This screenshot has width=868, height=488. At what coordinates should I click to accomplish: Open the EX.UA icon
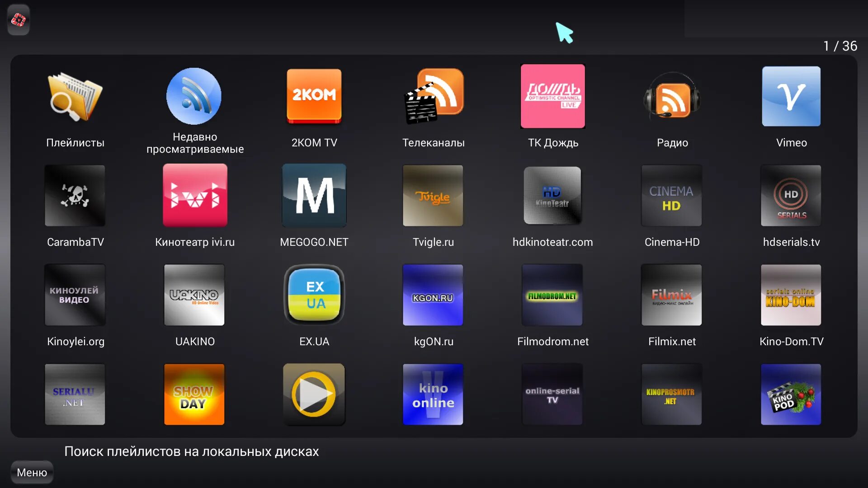pos(314,295)
